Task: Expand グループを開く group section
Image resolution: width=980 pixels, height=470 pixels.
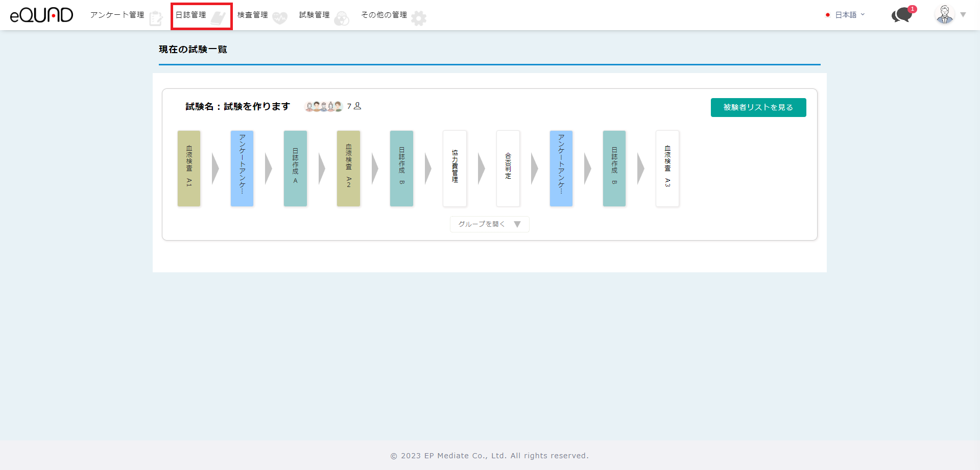Action: 489,224
